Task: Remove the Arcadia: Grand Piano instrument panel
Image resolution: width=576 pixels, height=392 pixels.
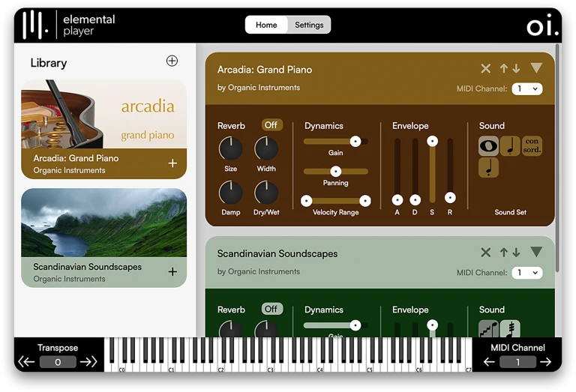Action: click(486, 69)
